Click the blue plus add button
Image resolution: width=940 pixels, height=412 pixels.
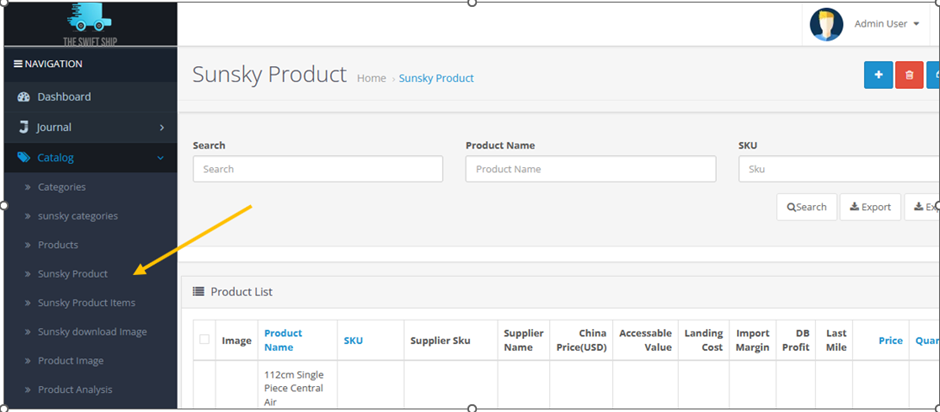(878, 75)
